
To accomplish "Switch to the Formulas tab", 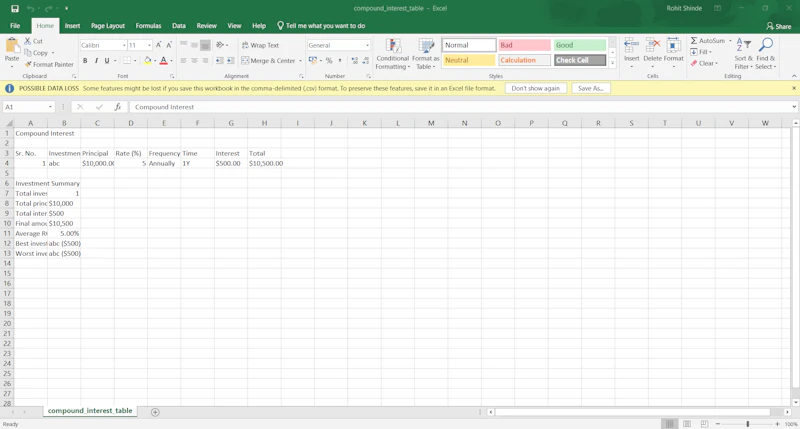I will point(148,26).
